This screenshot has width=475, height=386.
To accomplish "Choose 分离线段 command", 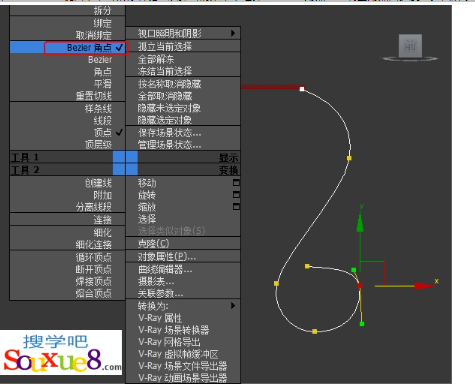I will click(x=67, y=207).
